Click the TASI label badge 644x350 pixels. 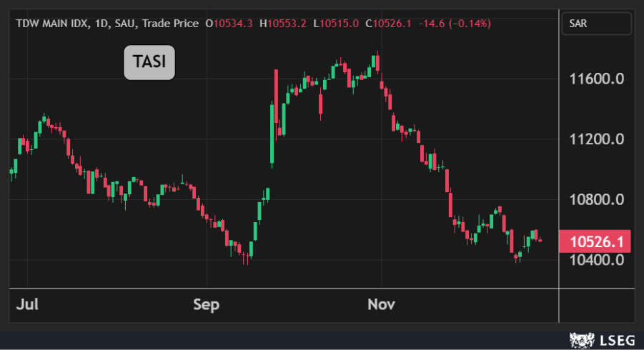coord(149,63)
